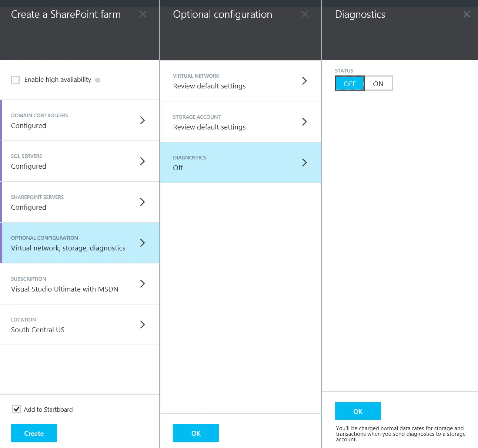The image size is (478, 448).
Task: Open the Diagnostics settings row
Action: click(240, 163)
